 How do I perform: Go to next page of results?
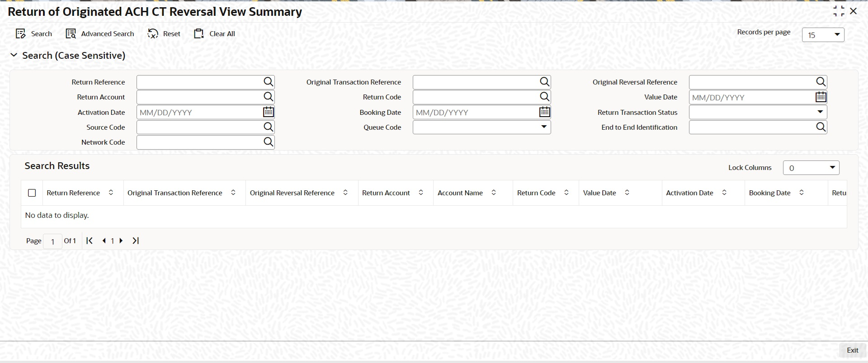coord(121,240)
